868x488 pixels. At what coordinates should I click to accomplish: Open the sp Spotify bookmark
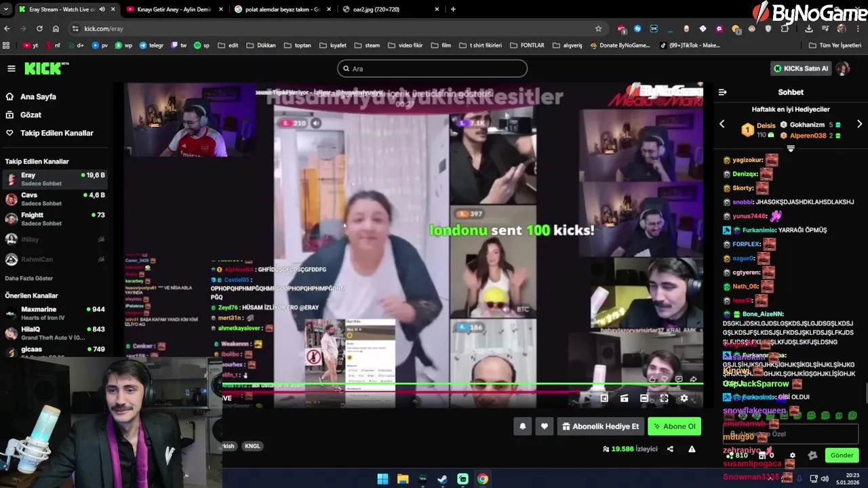[201, 45]
